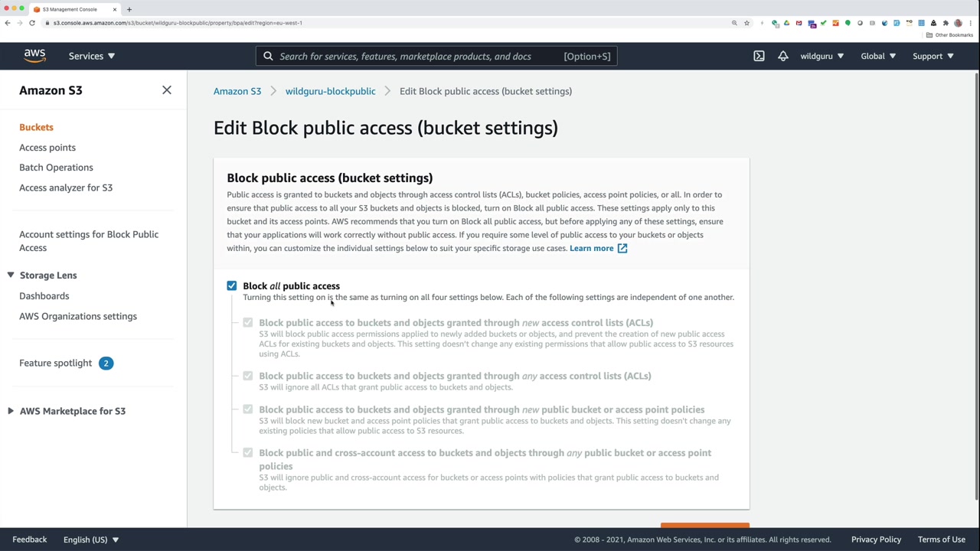Open Feature spotlight in the sidebar
980x551 pixels.
pos(55,363)
